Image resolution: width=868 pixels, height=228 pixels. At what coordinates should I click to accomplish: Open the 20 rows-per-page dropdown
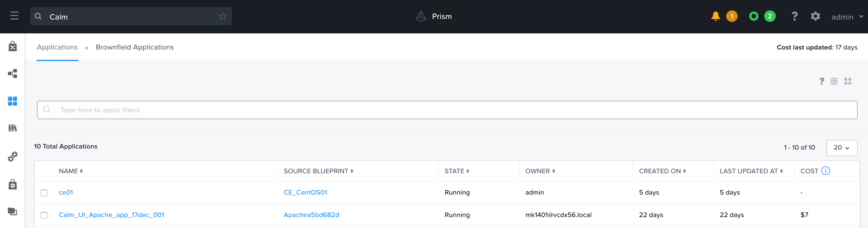click(x=841, y=148)
